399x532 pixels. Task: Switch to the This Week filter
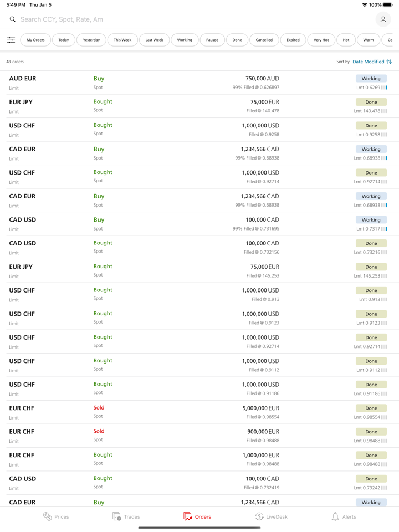point(122,40)
